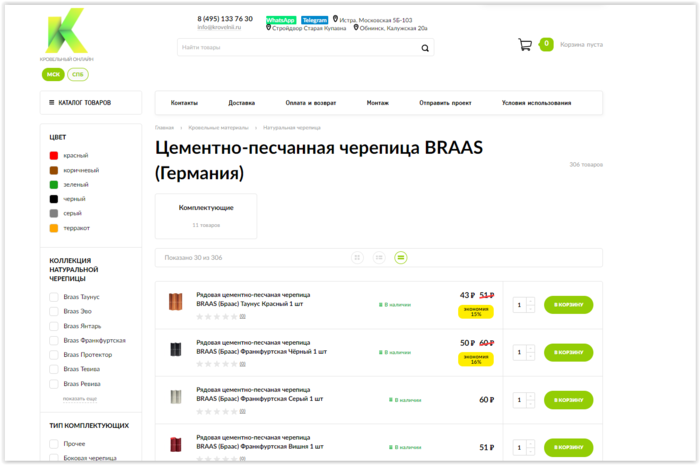The height and width of the screenshot is (465, 700).
Task: Filter by терракот color swatch
Action: point(54,228)
